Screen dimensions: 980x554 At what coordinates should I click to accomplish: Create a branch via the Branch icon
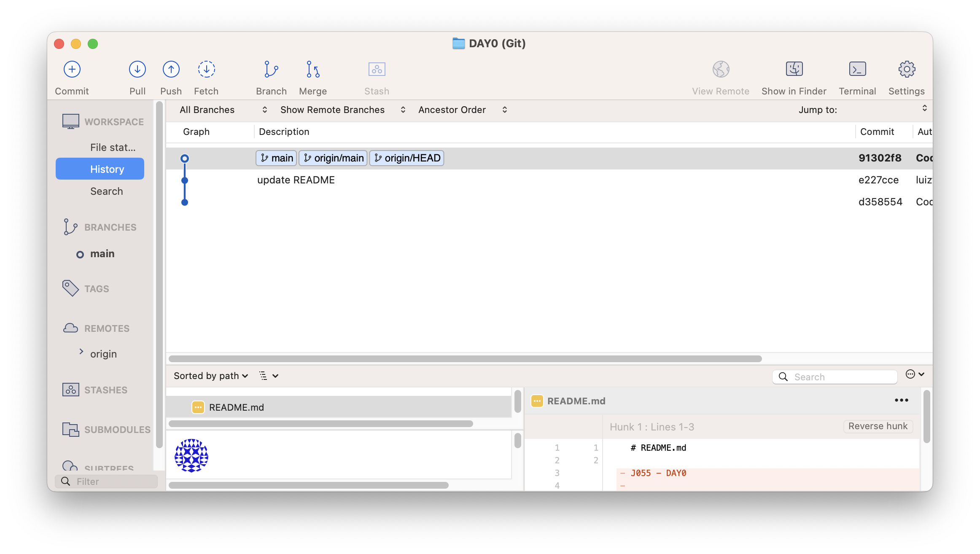click(x=271, y=70)
